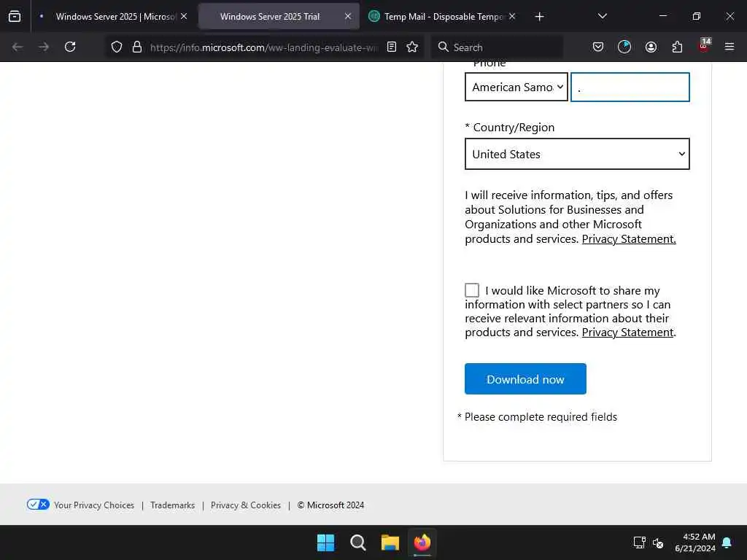Open the extensions puzzle icon
This screenshot has width=747, height=560.
click(x=677, y=47)
